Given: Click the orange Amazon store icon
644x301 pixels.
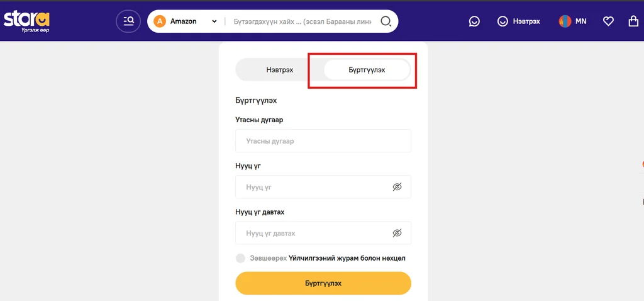Looking at the screenshot, I should pos(159,21).
